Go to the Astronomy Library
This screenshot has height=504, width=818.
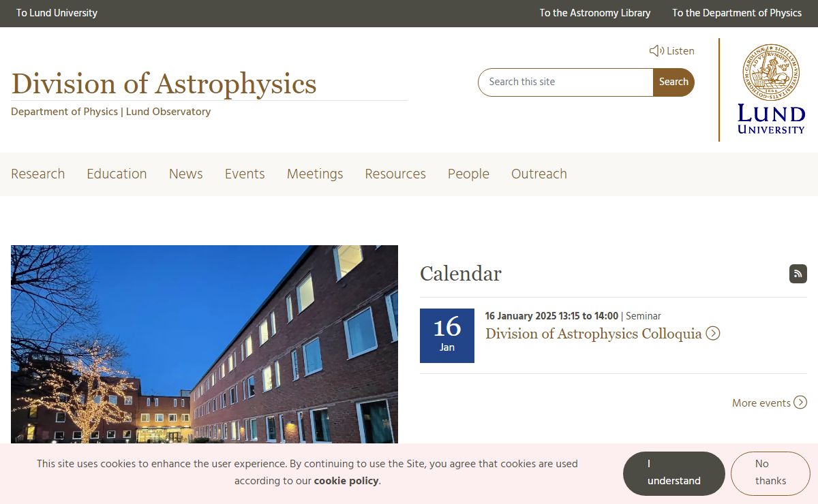tap(595, 13)
